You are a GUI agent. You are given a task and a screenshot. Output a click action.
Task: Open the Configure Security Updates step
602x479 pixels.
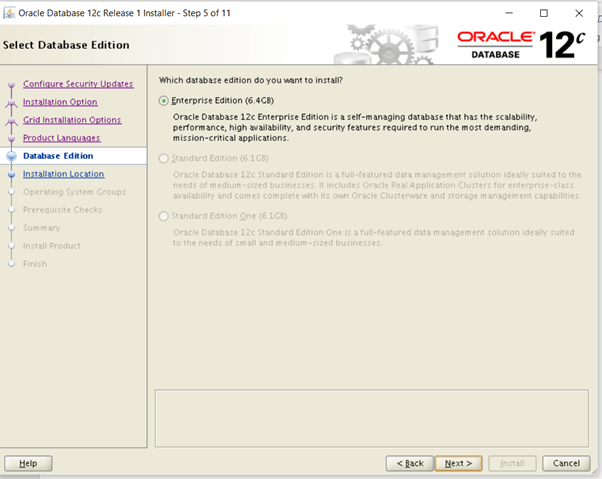pyautogui.click(x=78, y=84)
